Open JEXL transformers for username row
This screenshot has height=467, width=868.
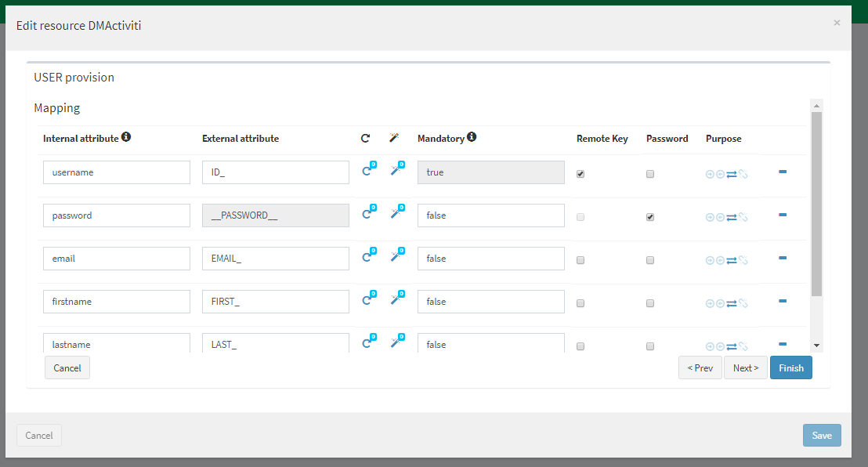[369, 169]
